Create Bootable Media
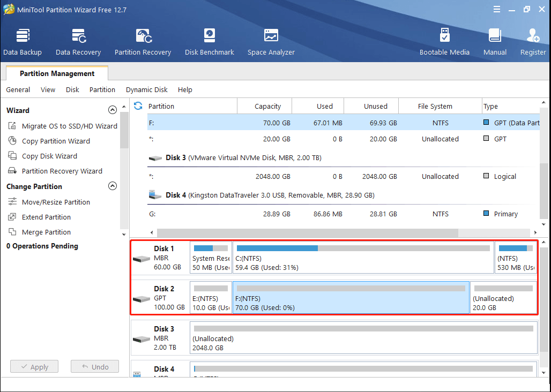This screenshot has height=392, width=551. pos(444,42)
